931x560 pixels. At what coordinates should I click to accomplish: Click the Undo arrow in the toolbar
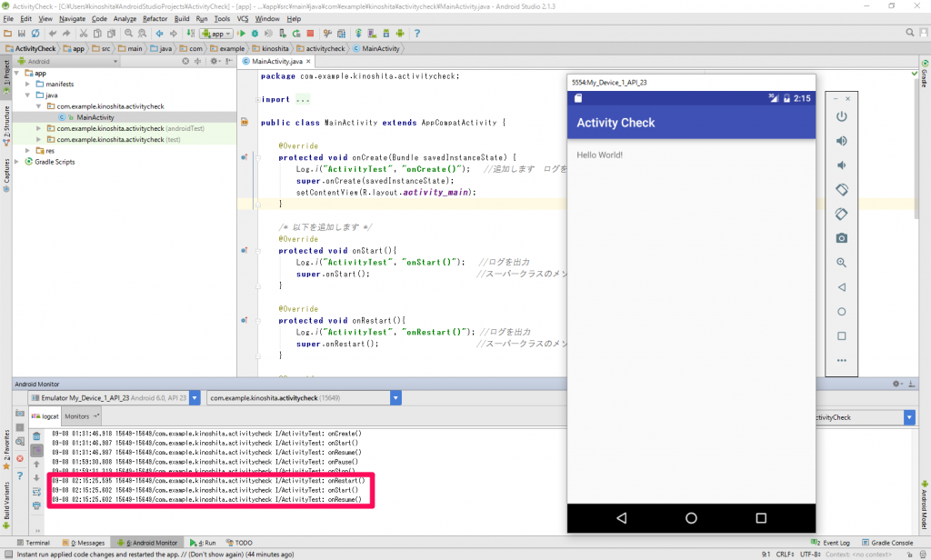(x=53, y=34)
